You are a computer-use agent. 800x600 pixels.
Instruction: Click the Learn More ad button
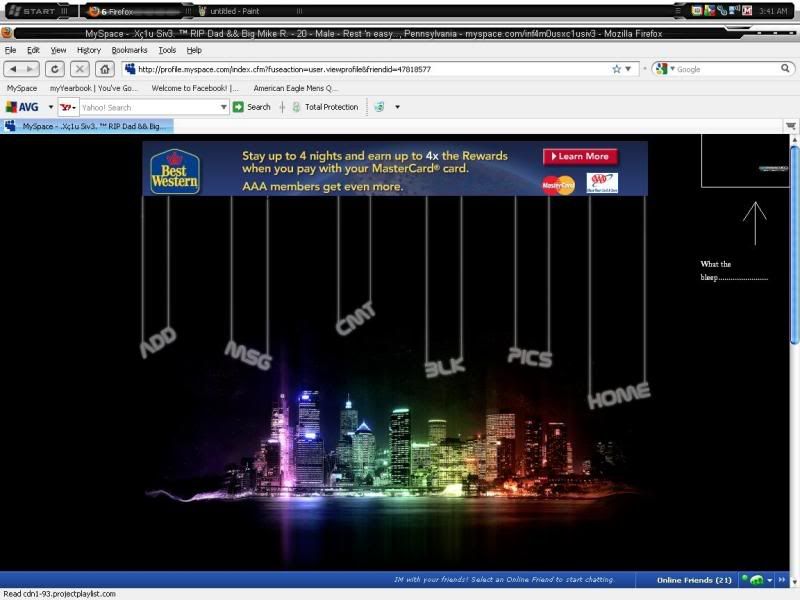coord(580,156)
